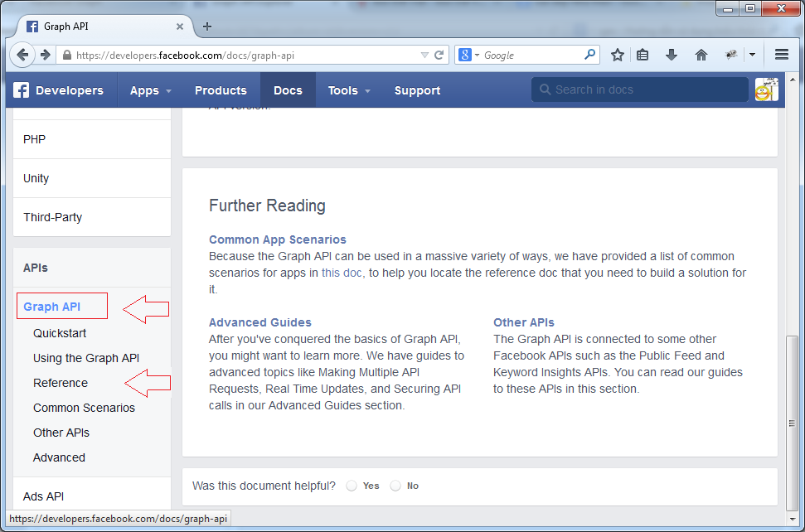Click the user profile avatar thumbnail

pyautogui.click(x=767, y=89)
